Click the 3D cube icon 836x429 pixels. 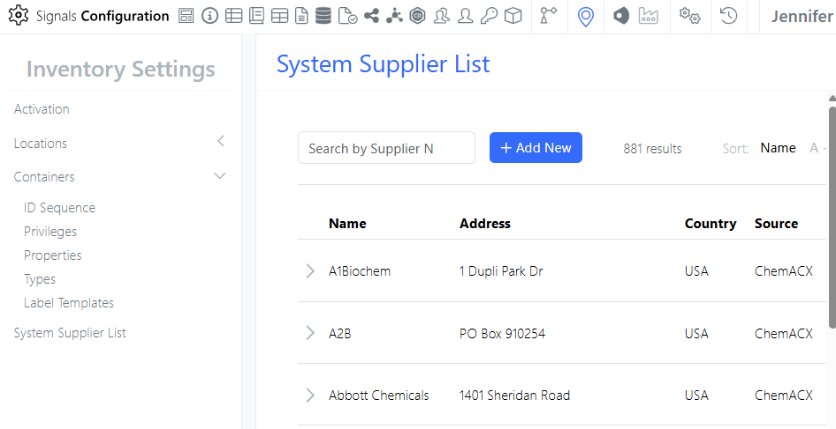click(x=512, y=16)
